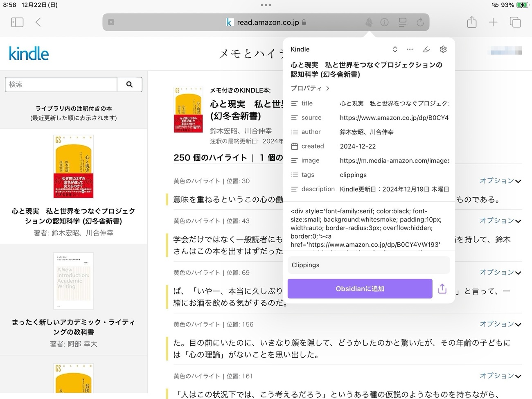Show all tabs overview icon
Image resolution: width=532 pixels, height=399 pixels.
[x=515, y=22]
